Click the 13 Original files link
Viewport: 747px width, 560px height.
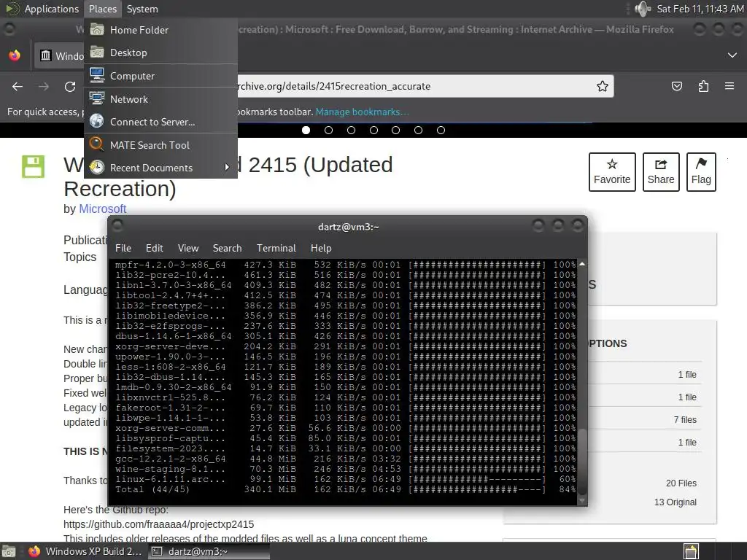pyautogui.click(x=675, y=502)
